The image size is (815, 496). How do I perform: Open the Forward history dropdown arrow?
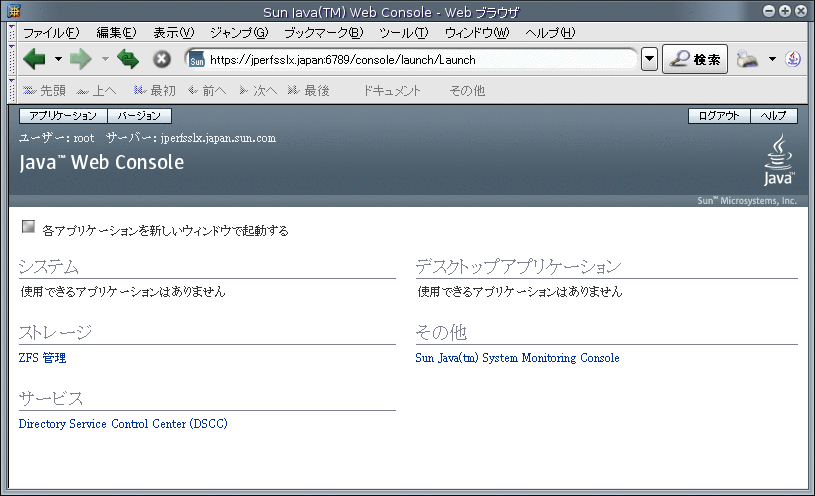[105, 59]
